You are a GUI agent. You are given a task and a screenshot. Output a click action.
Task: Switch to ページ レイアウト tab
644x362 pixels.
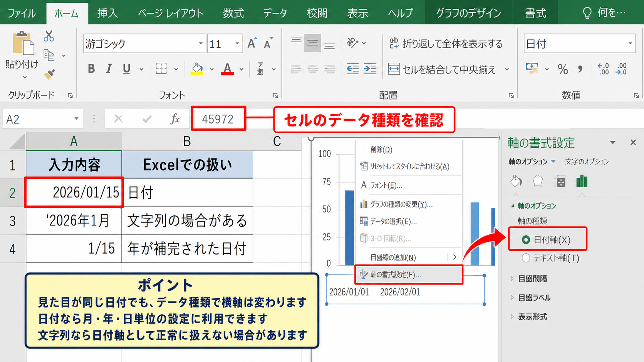(x=170, y=13)
